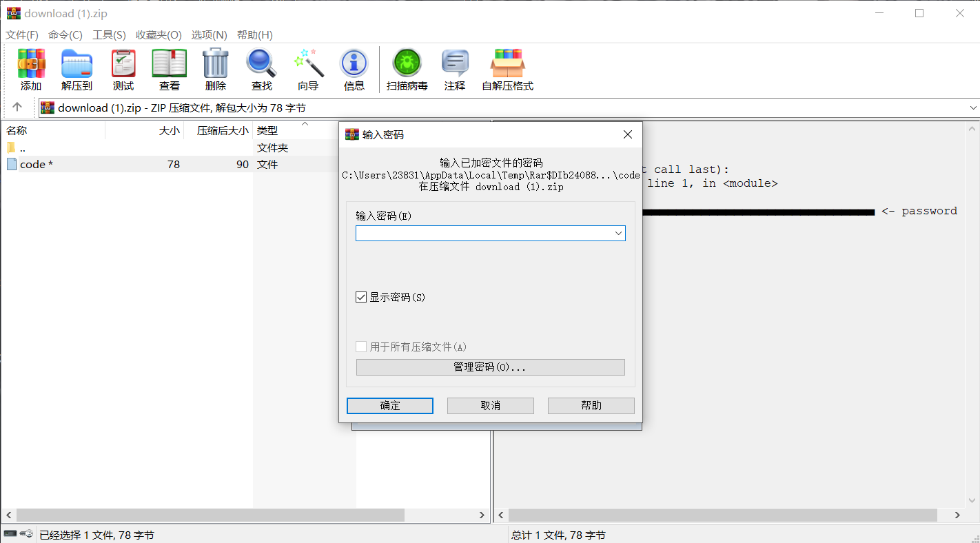Click the left arrow of the file list scrollbar
The width and height of the screenshot is (980, 543).
coord(8,515)
